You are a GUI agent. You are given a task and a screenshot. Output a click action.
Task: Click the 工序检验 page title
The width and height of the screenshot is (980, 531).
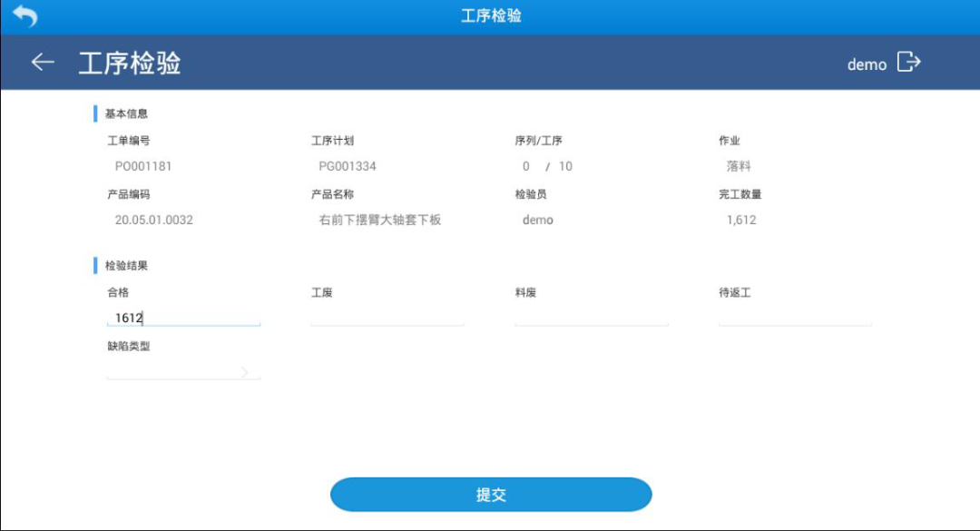click(x=130, y=64)
